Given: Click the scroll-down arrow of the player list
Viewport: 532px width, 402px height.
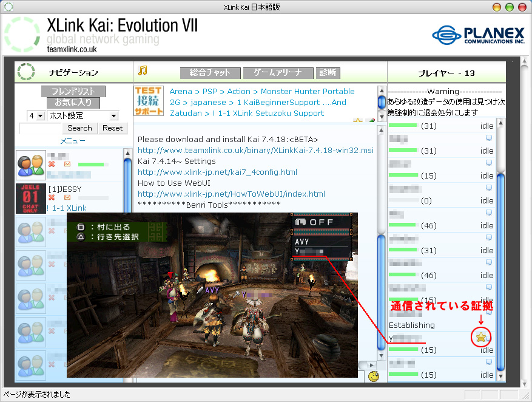Looking at the screenshot, I should (x=500, y=376).
